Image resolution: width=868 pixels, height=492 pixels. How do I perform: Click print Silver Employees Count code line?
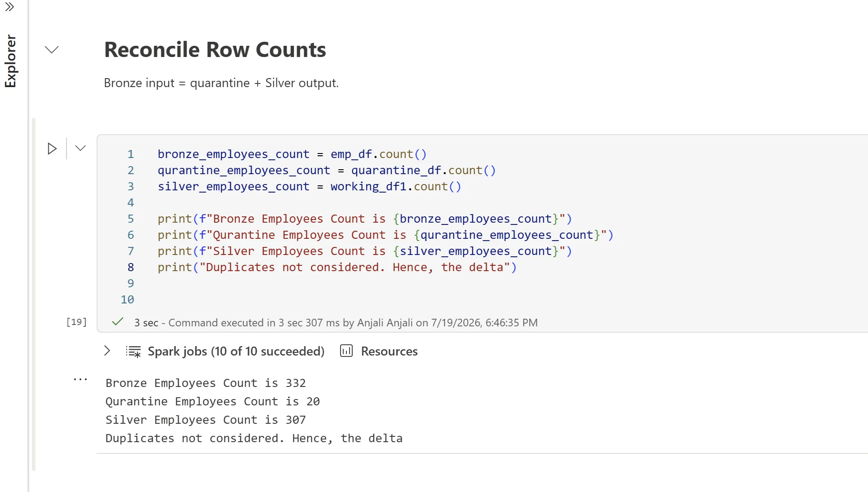tap(365, 251)
